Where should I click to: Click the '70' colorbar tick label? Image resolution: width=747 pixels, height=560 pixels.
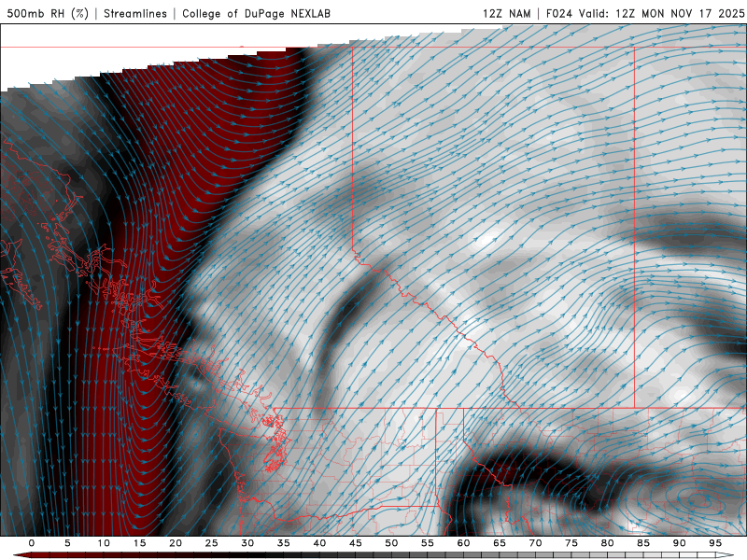tap(535, 543)
